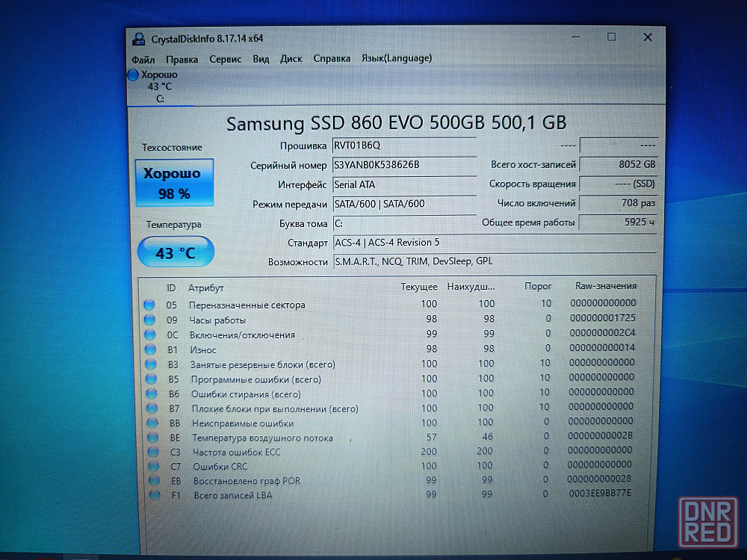747x560 pixels.
Task: Open the Справка menu
Action: [332, 58]
